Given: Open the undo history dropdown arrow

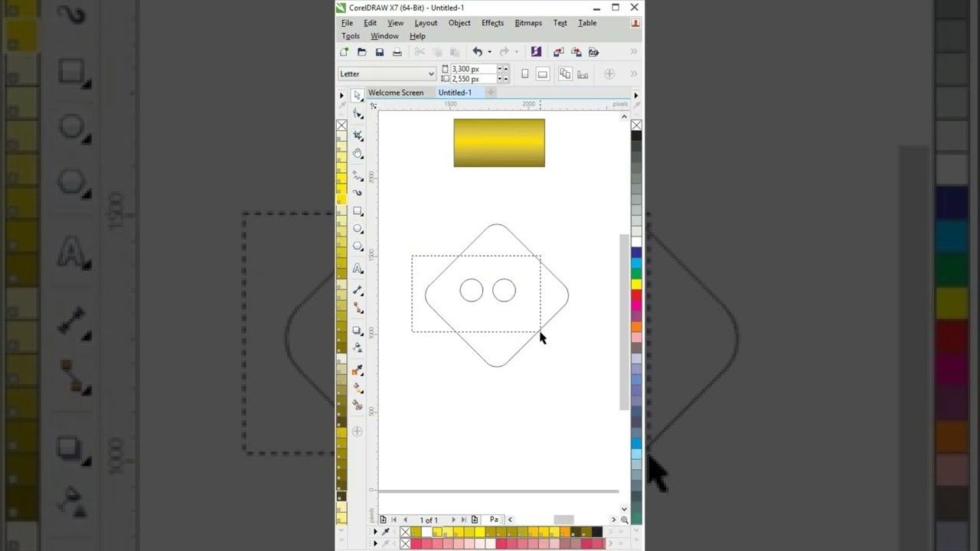Looking at the screenshot, I should coord(489,52).
